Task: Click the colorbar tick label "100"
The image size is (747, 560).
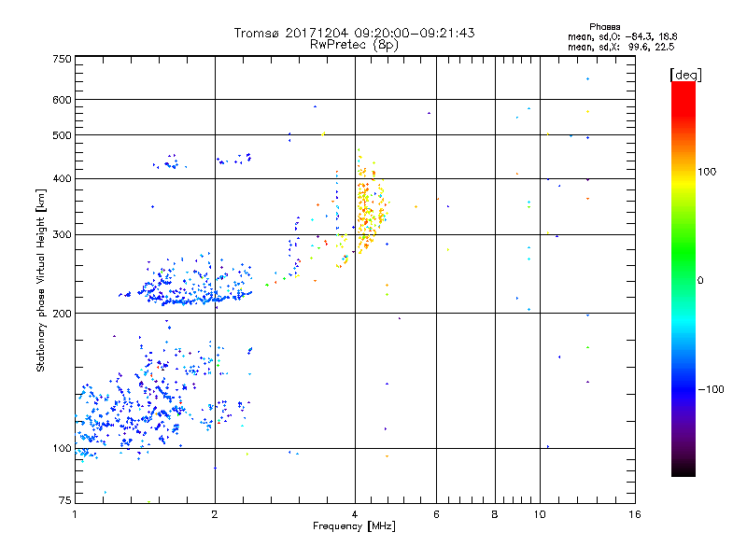Action: coord(707,172)
